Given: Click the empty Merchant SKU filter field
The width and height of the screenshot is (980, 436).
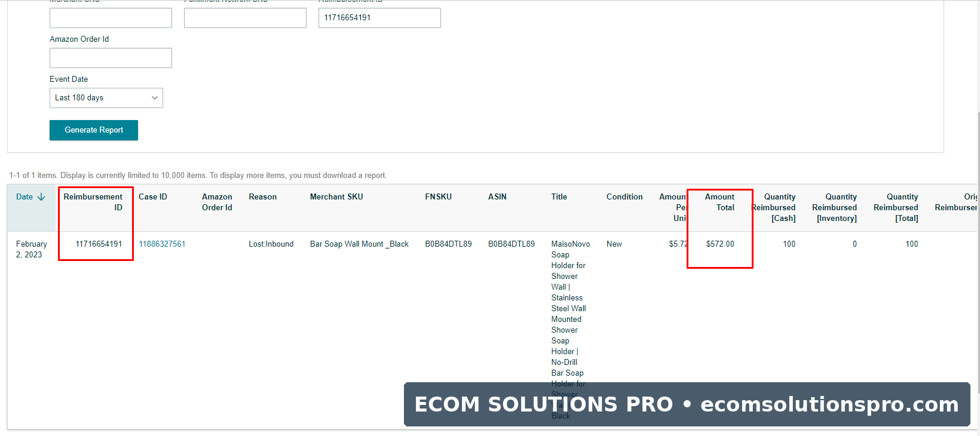Looking at the screenshot, I should point(111,18).
